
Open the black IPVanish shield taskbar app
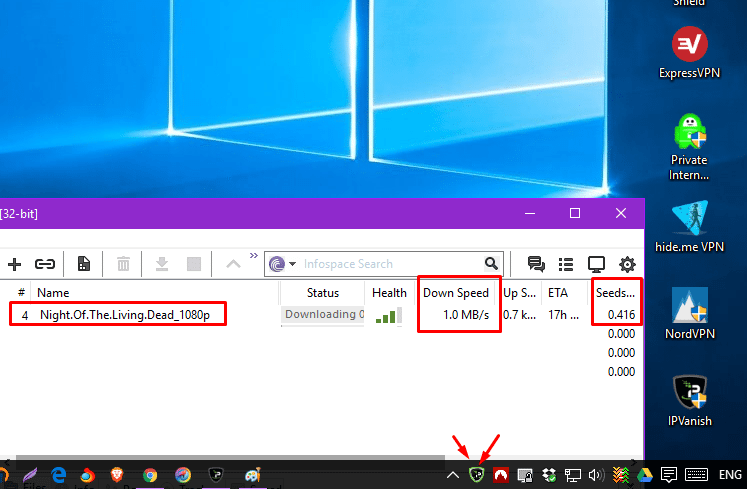[x=216, y=475]
